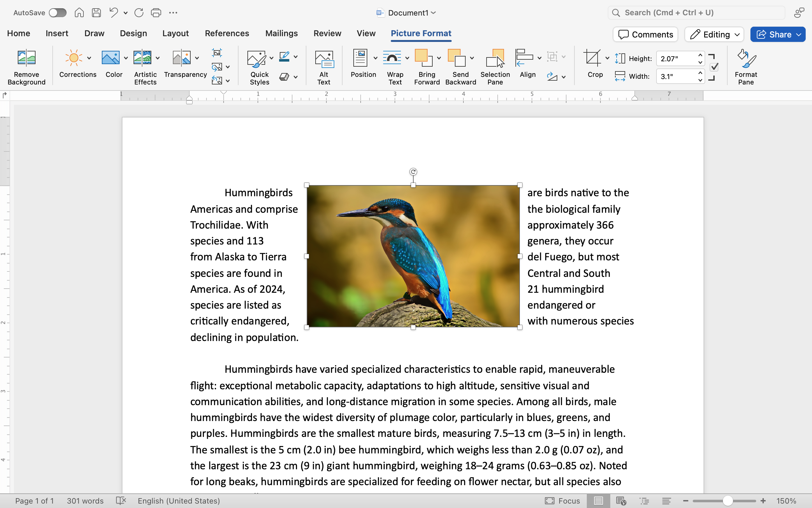
Task: Switch to the Layout tab
Action: click(175, 33)
